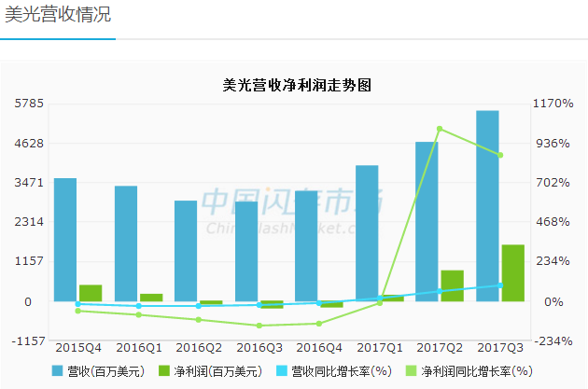Screen dimensions: 588x389
Task: Click the net profit growth point at 2016Q2
Action: 199,320
